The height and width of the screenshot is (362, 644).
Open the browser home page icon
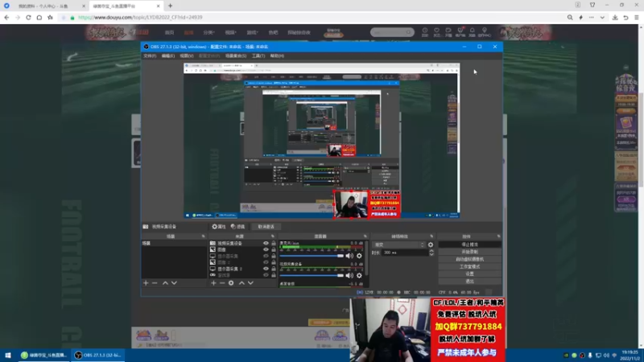click(39, 17)
